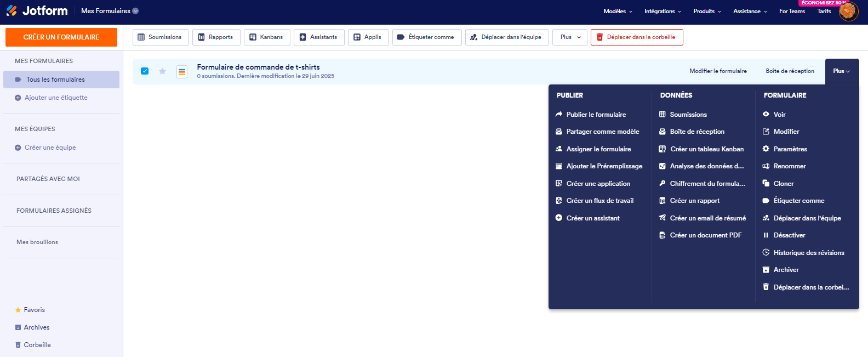The width and height of the screenshot is (868, 357).
Task: Click the Jotform logo
Action: (x=37, y=10)
